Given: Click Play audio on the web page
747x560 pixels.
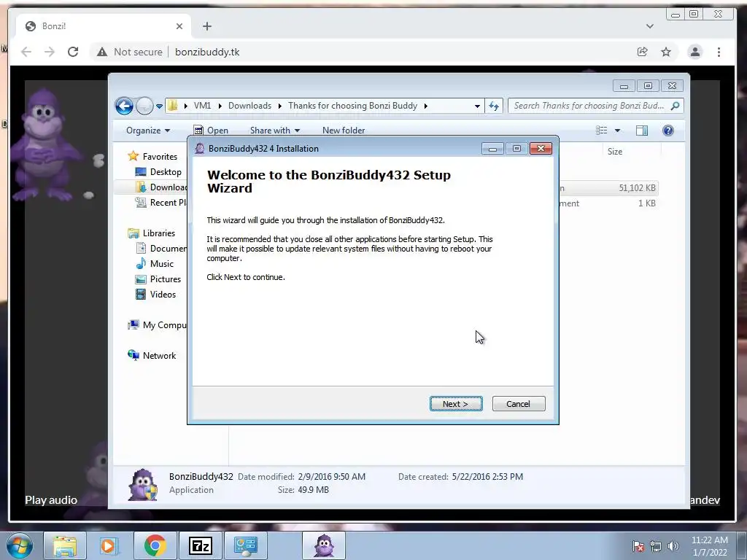Looking at the screenshot, I should tap(51, 500).
